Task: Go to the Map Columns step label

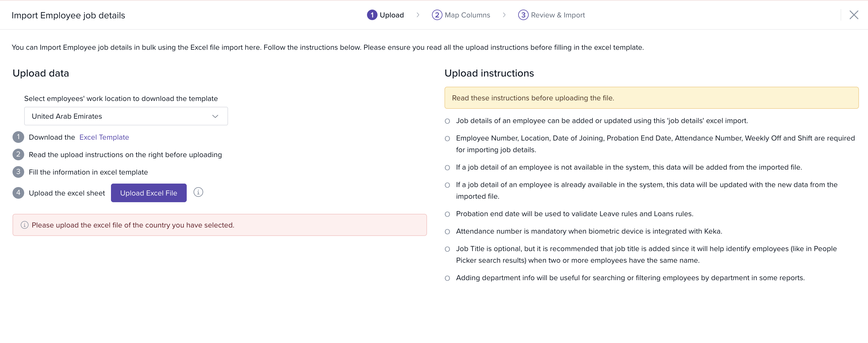Action: [x=467, y=15]
